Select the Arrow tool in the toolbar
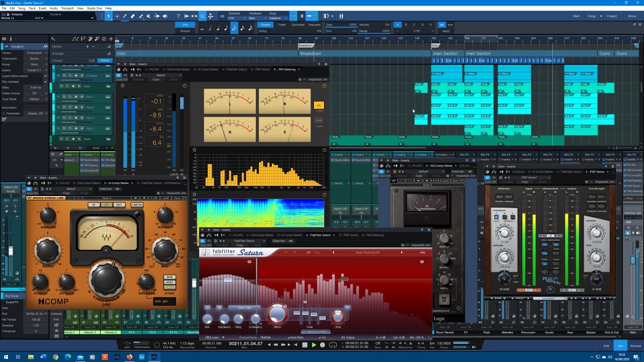The image size is (644, 362). [x=109, y=16]
